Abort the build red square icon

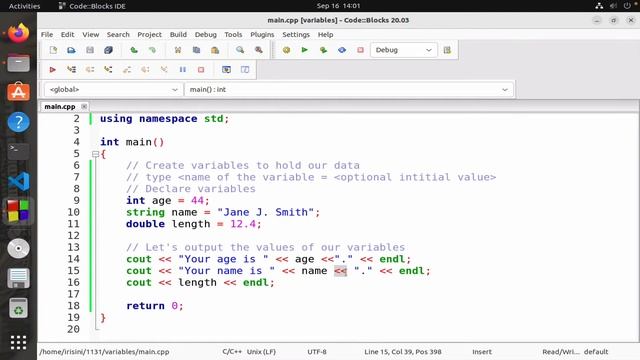point(360,50)
